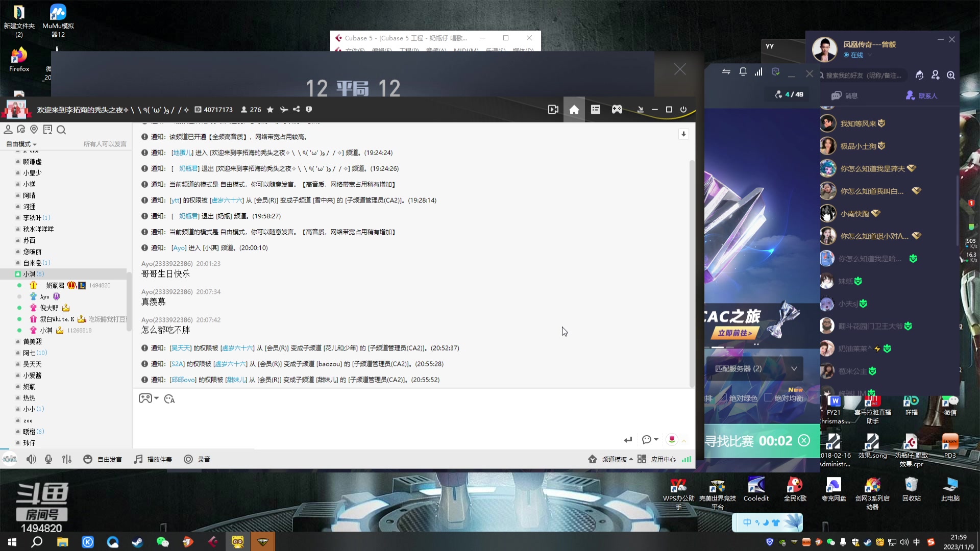Mute the speaker volume icon
This screenshot has width=980, height=551.
point(31,459)
